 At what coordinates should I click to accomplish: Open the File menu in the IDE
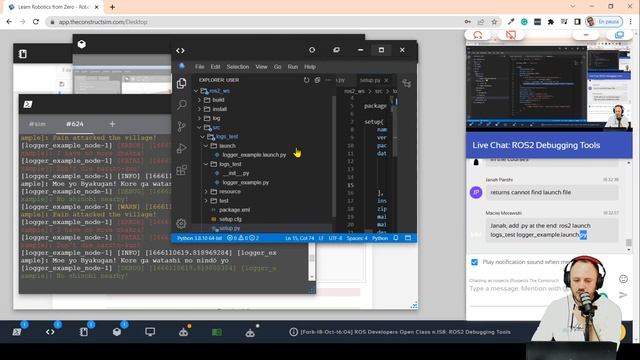200,67
